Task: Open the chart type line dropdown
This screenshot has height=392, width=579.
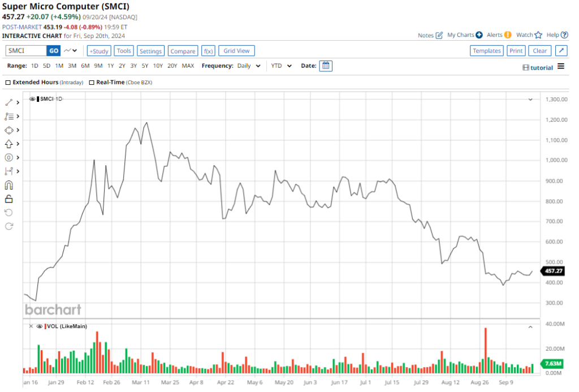Action: tap(71, 51)
